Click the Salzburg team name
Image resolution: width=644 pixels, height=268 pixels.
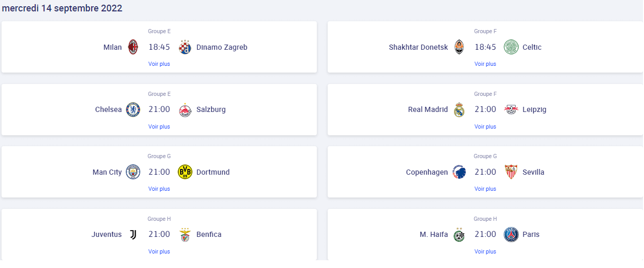click(211, 109)
